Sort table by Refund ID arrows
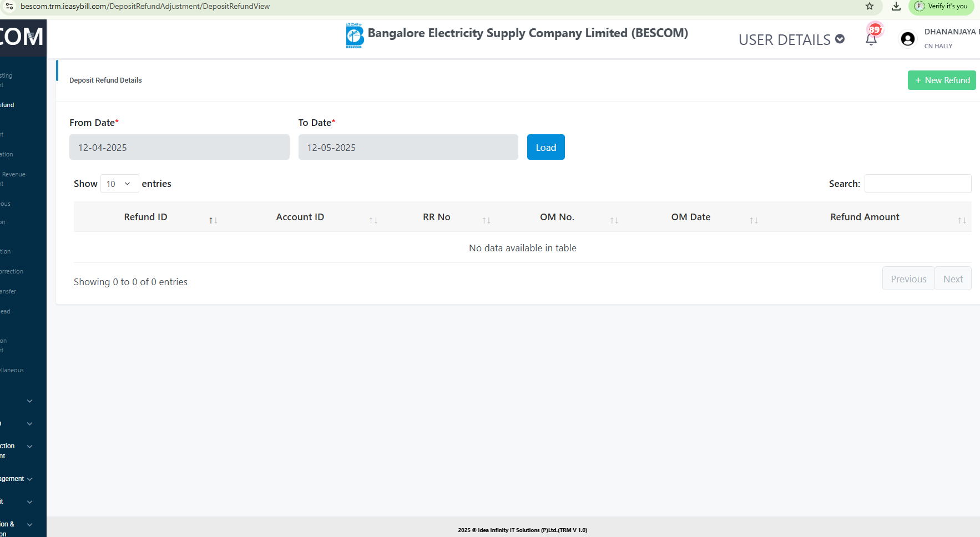The image size is (980, 537). pyautogui.click(x=213, y=220)
